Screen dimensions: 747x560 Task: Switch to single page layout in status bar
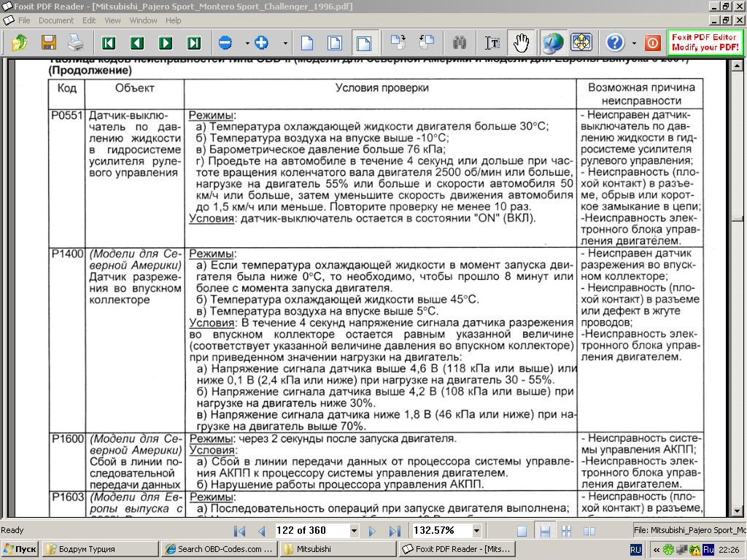click(x=522, y=531)
